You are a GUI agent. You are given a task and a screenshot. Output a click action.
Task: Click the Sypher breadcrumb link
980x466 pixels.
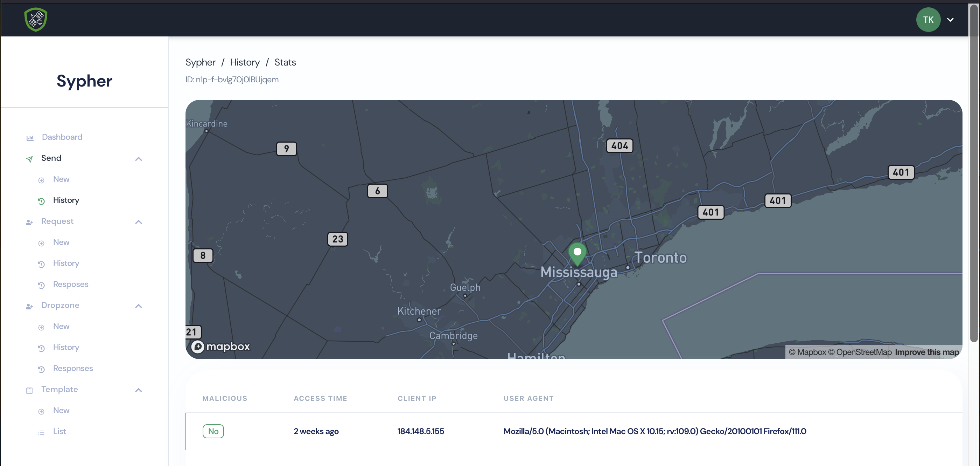[x=200, y=62]
